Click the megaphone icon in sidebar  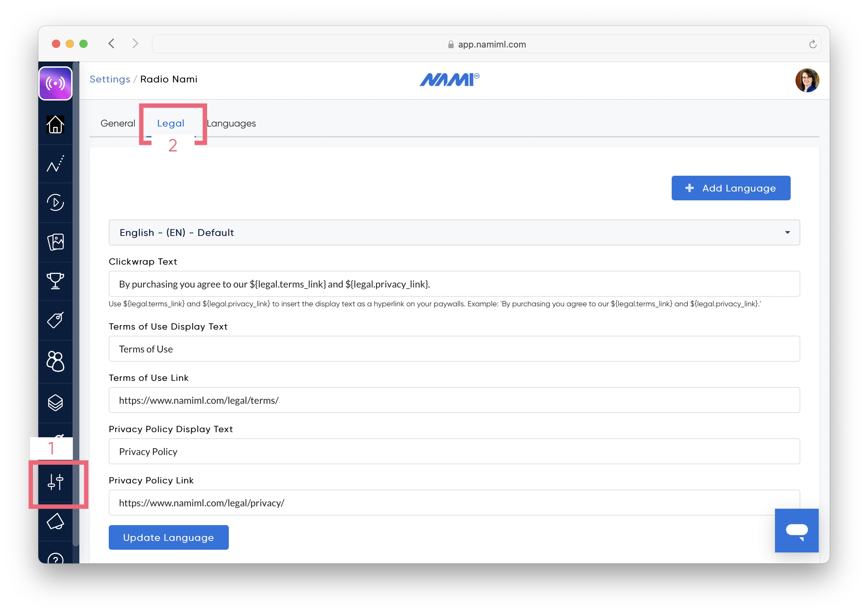tap(55, 522)
